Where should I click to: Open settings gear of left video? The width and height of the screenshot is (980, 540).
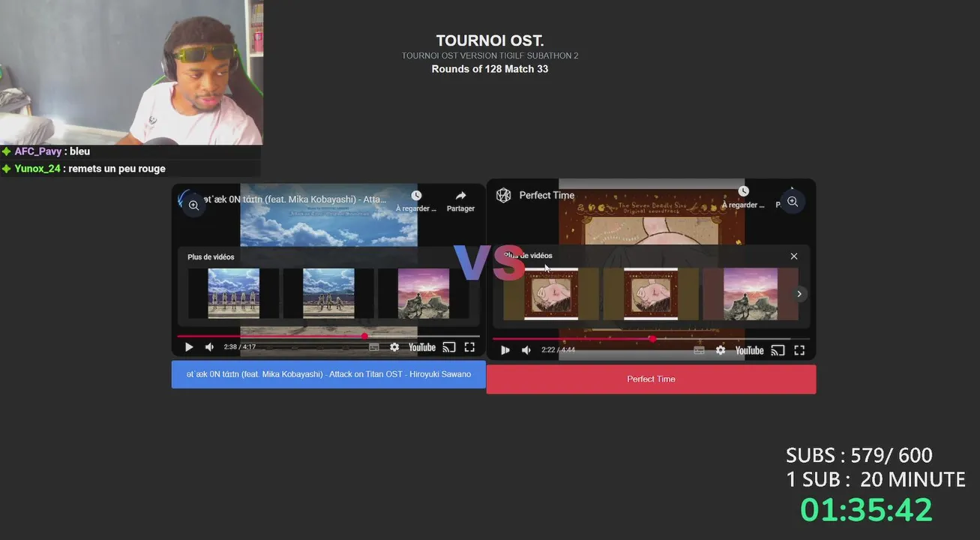coord(394,347)
